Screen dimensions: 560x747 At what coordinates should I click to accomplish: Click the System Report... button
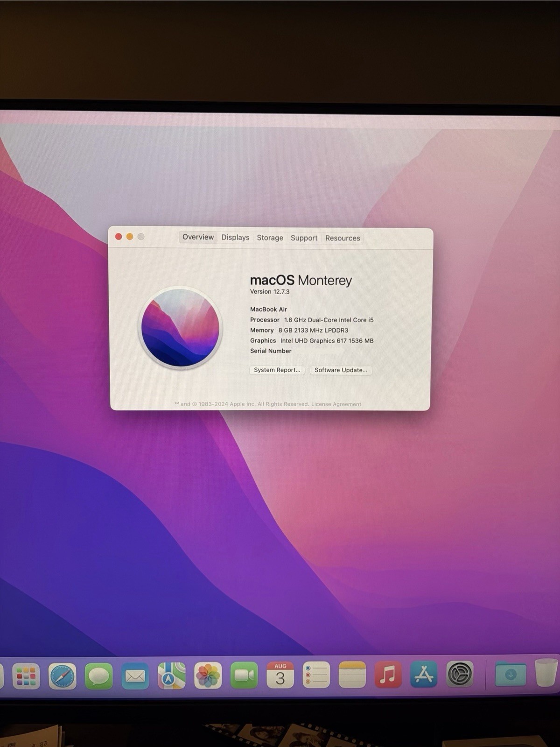[277, 370]
